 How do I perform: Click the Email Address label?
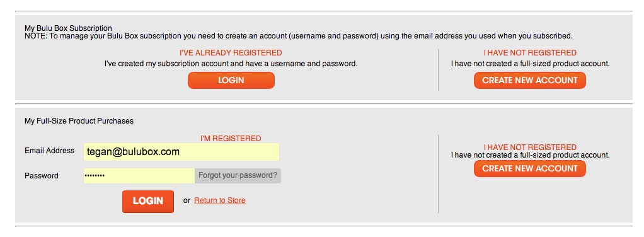tap(49, 151)
